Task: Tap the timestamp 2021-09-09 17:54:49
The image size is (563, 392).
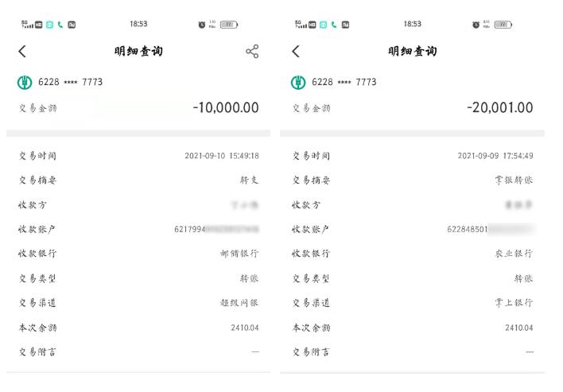Action: (x=495, y=156)
